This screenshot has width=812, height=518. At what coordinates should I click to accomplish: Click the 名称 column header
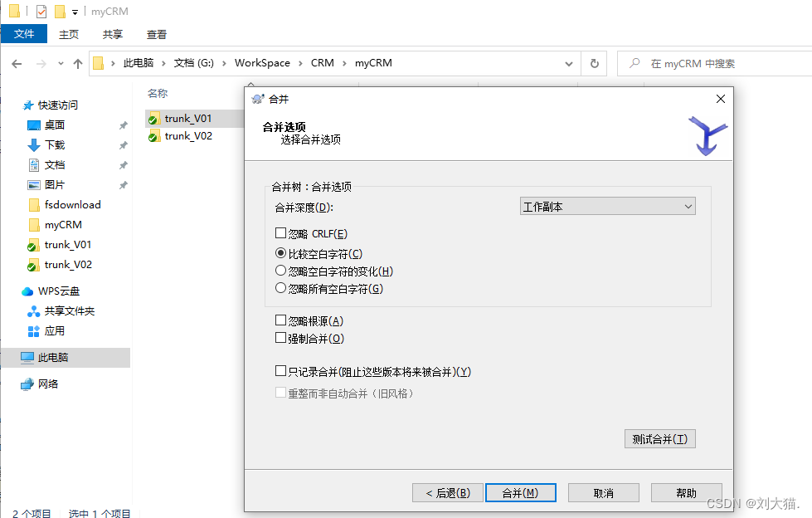coord(158,93)
